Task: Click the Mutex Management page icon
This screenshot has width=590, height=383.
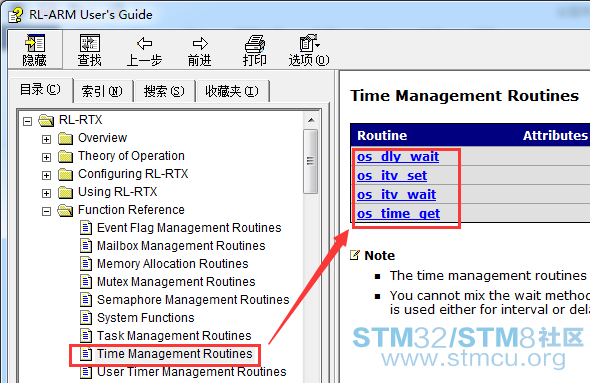Action: click(86, 282)
